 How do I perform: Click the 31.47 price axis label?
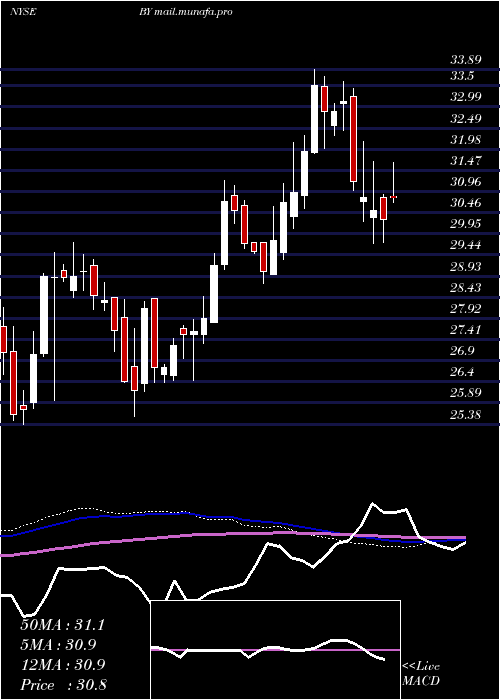(466, 160)
